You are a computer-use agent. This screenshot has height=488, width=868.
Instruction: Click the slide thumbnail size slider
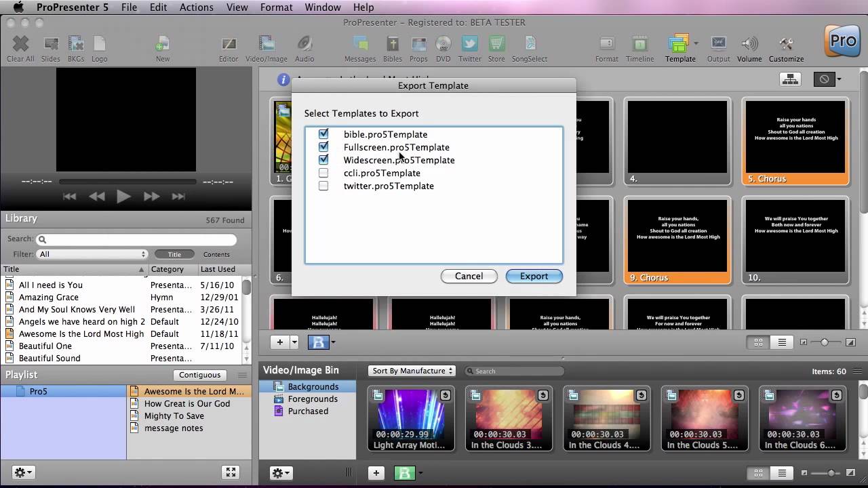point(825,342)
